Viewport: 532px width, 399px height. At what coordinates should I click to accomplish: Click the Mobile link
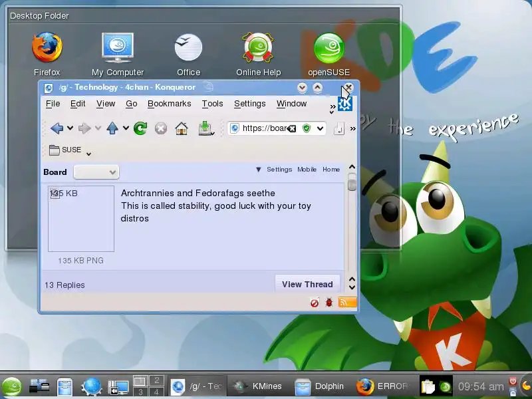[307, 170]
